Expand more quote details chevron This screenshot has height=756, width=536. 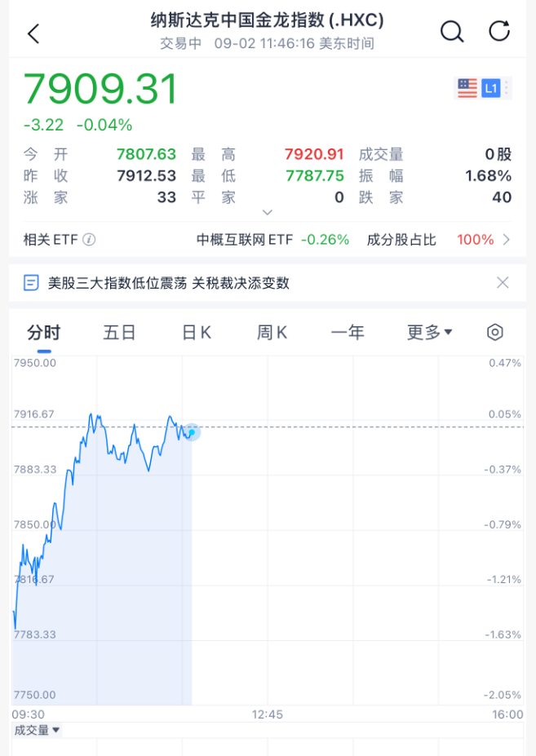[x=268, y=212]
